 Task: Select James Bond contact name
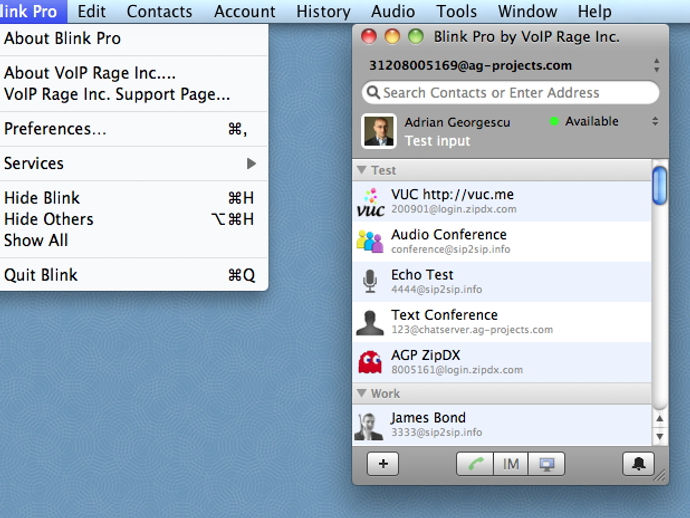click(428, 417)
